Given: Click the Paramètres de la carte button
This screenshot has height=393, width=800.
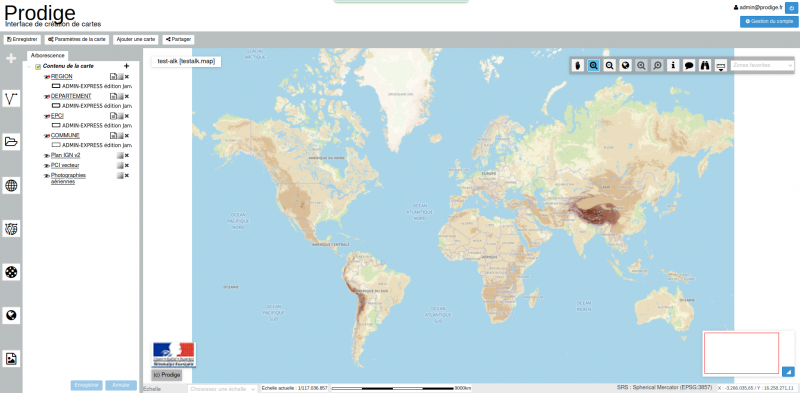Looking at the screenshot, I should tap(77, 39).
